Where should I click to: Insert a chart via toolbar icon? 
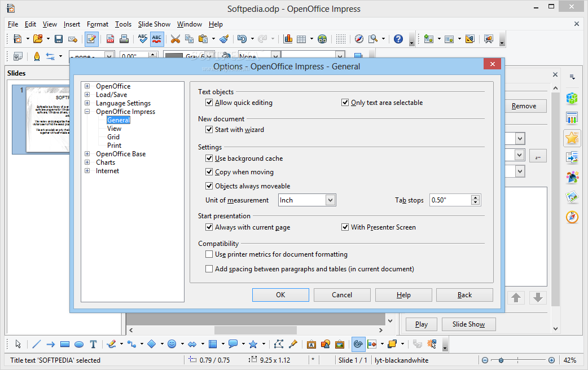[288, 39]
